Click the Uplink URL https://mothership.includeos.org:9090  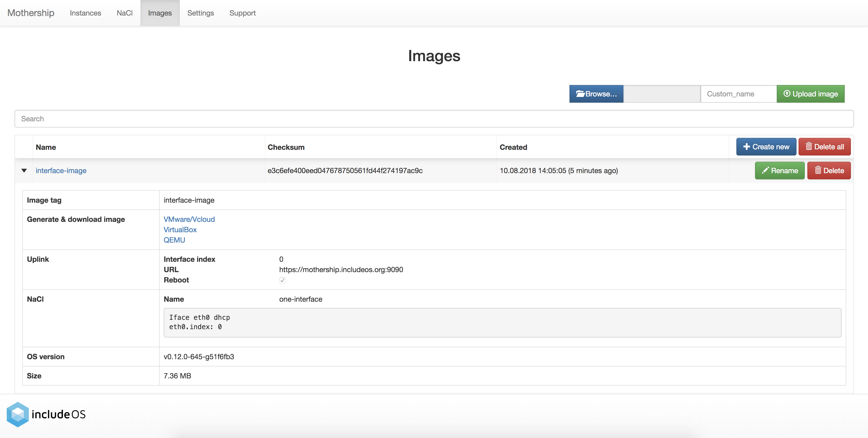click(x=341, y=270)
